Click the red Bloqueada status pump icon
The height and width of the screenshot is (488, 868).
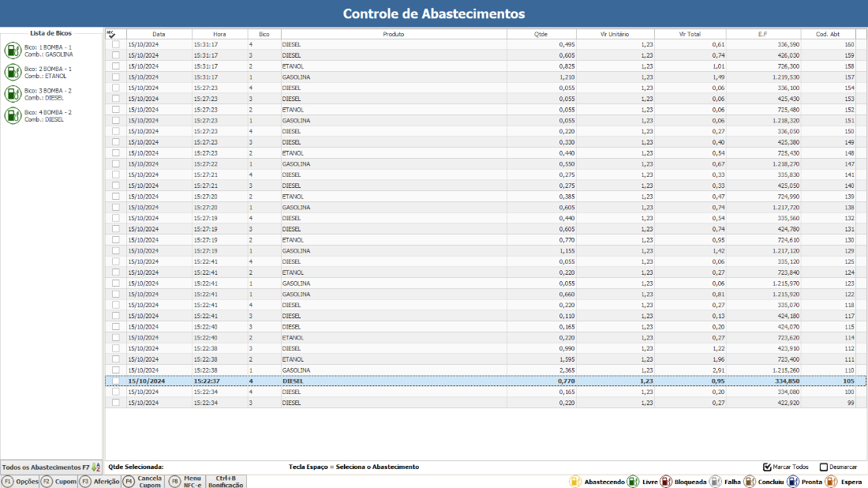coord(666,482)
